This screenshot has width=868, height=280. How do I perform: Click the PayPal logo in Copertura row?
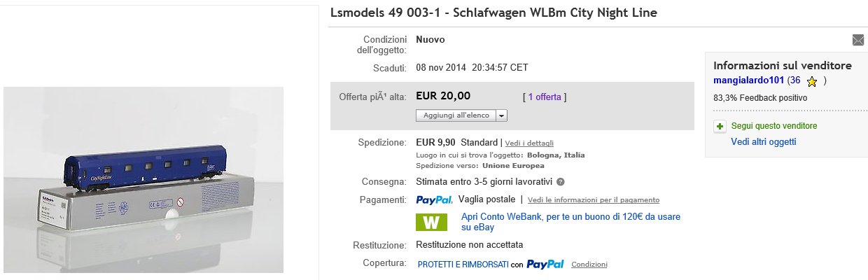pos(545,265)
